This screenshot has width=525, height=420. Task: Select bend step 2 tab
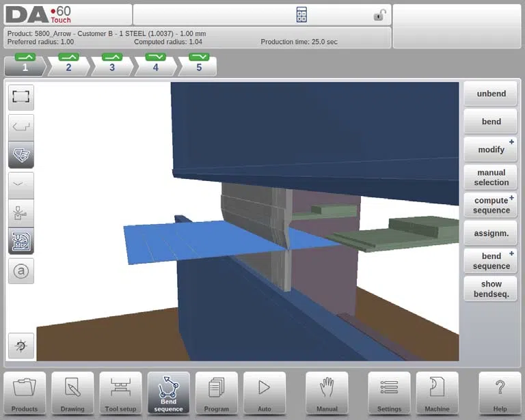[x=68, y=67]
